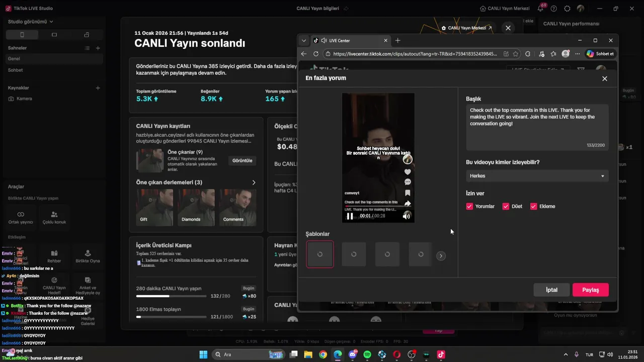Select the first highlighted template thumbnail

[320, 254]
